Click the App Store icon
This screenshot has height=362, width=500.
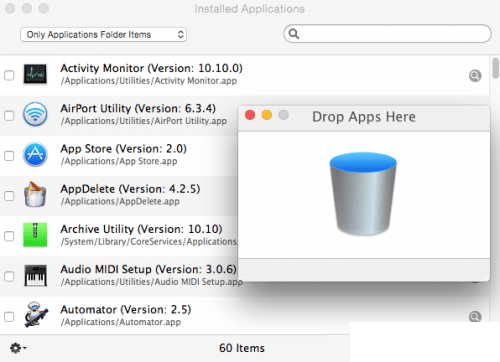click(35, 154)
